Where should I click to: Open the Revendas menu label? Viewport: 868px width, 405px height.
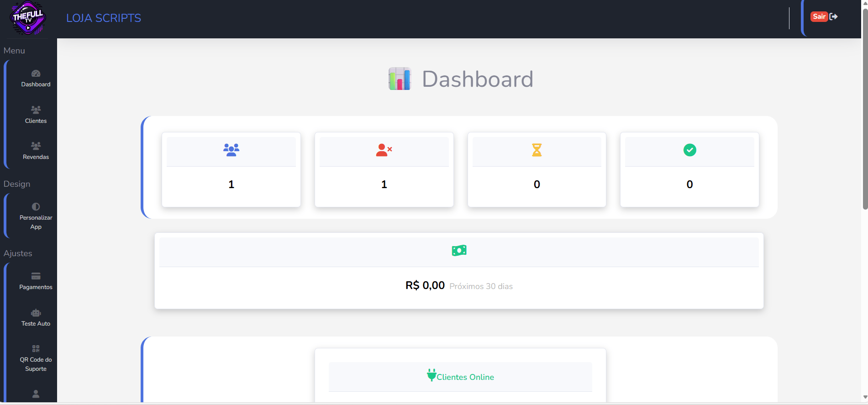tap(36, 157)
